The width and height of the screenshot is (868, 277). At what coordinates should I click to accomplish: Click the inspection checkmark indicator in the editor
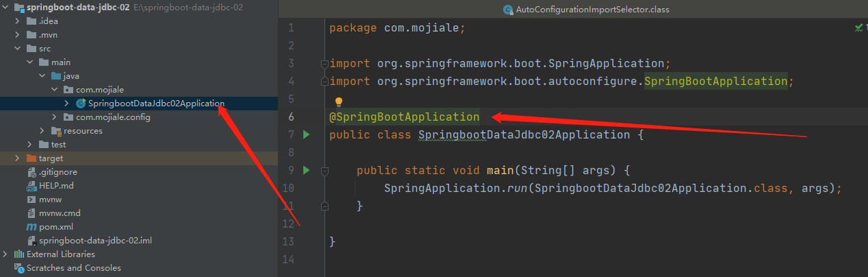[x=858, y=28]
